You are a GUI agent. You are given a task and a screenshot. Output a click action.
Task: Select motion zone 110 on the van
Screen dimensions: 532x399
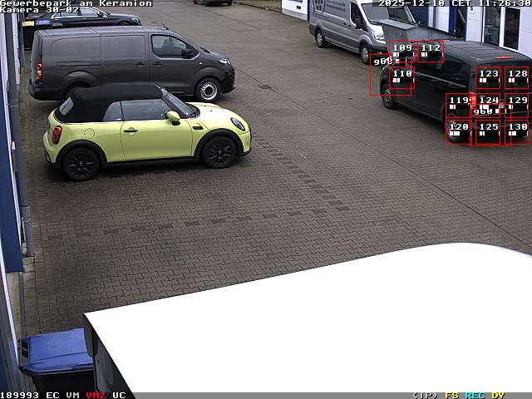pos(401,80)
